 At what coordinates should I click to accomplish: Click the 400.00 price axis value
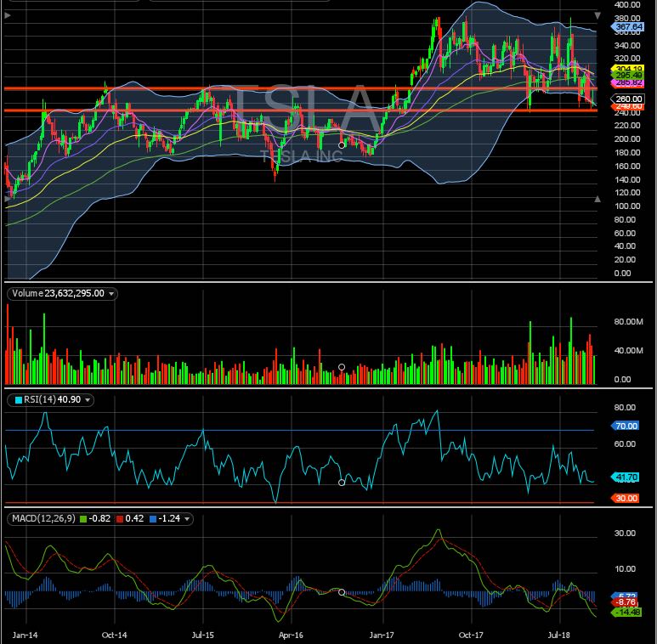coord(627,4)
